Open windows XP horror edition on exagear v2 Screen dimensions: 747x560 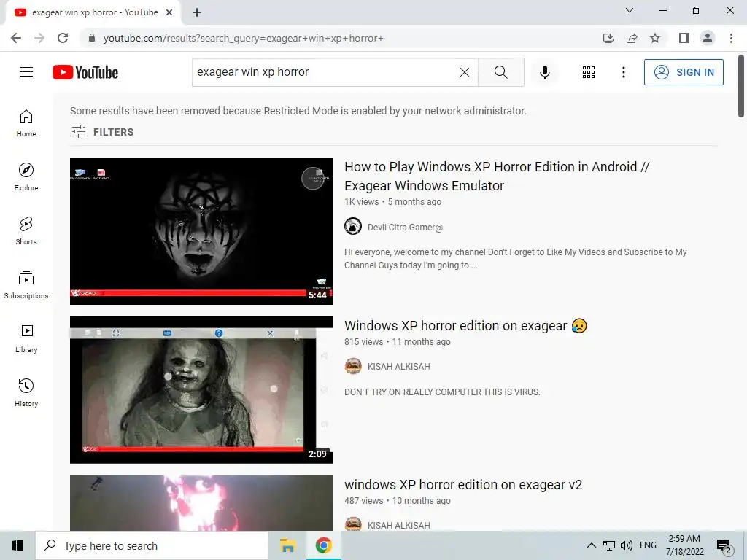point(463,485)
